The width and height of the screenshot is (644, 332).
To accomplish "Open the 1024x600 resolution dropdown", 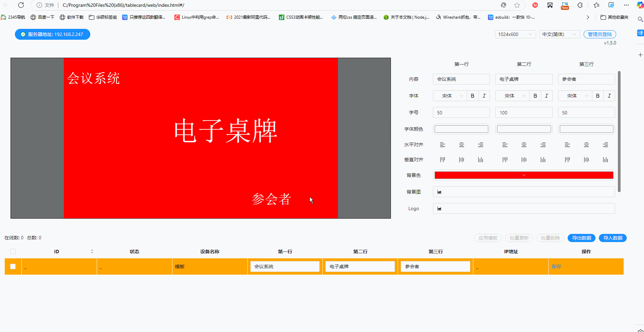I will pyautogui.click(x=515, y=34).
